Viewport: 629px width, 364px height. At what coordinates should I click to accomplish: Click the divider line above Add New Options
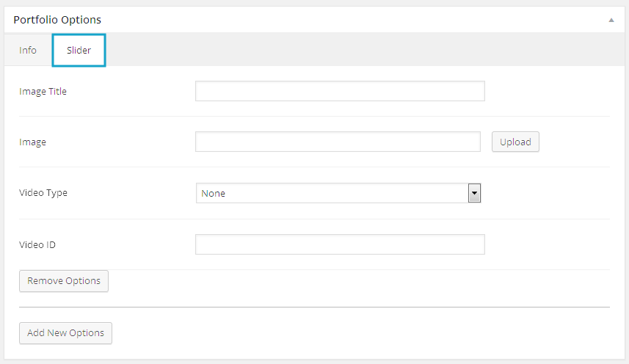[314, 307]
